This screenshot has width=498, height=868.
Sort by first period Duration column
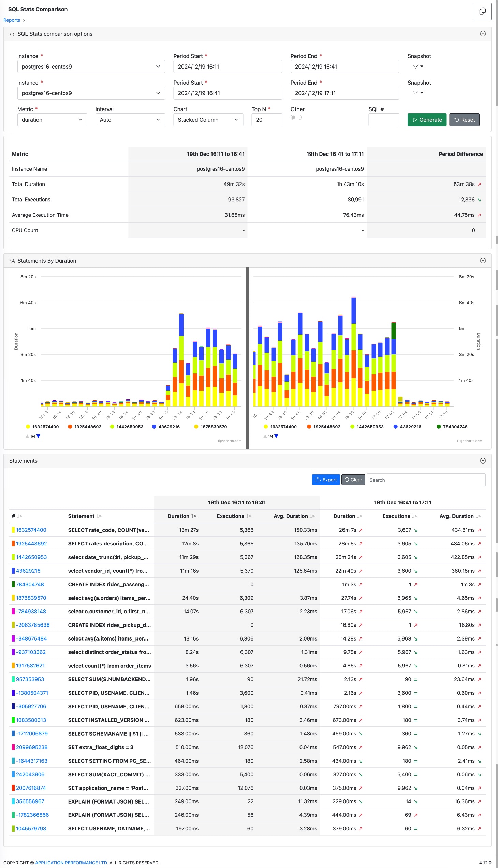182,516
